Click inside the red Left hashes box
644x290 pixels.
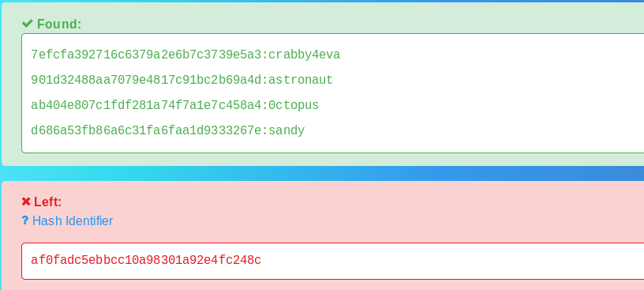coord(333,261)
